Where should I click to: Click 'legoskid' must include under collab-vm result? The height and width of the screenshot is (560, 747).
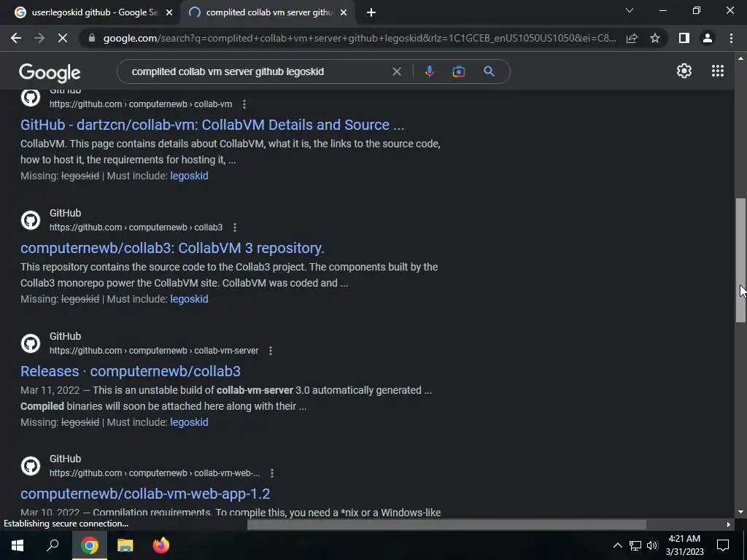(189, 176)
